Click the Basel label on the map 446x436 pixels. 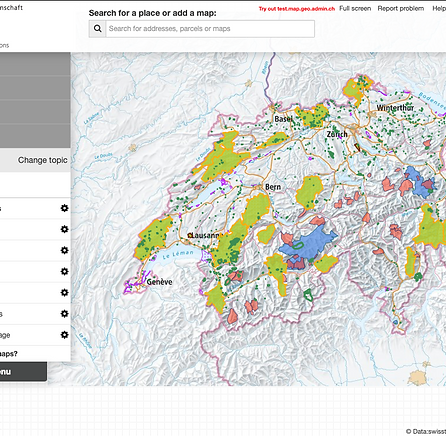coord(283,119)
